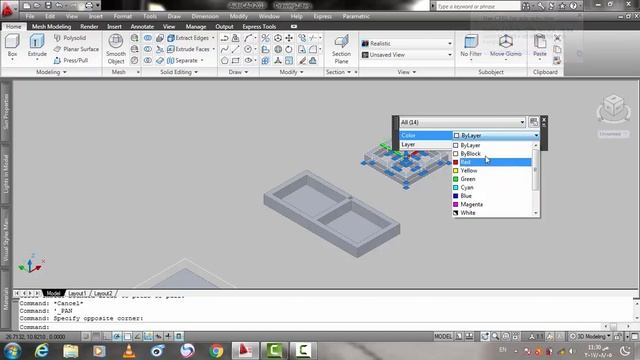Choose the Move Gizmo tool
Screen dimensions: 640x360
click(506, 46)
